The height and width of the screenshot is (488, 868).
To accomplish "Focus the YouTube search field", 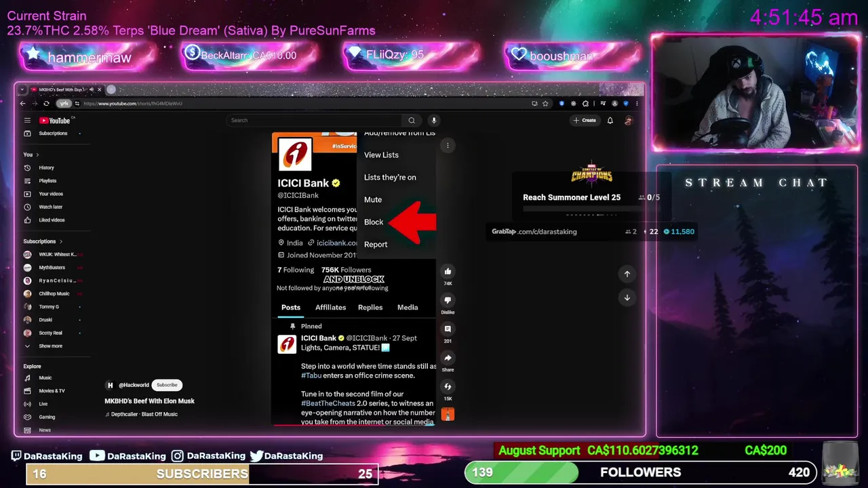I will [315, 121].
